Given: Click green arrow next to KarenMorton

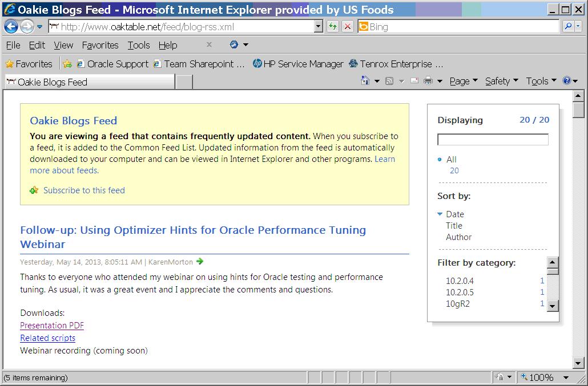Looking at the screenshot, I should [199, 261].
